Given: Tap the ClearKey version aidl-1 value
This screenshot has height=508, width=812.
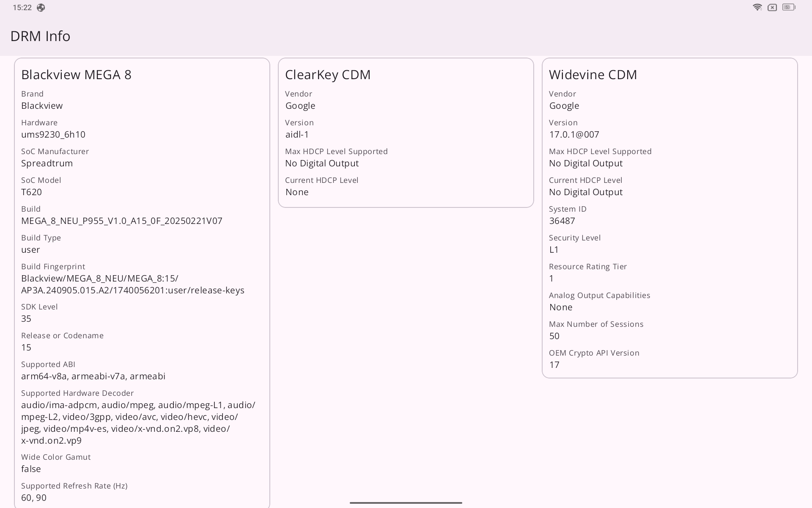Looking at the screenshot, I should click(297, 135).
